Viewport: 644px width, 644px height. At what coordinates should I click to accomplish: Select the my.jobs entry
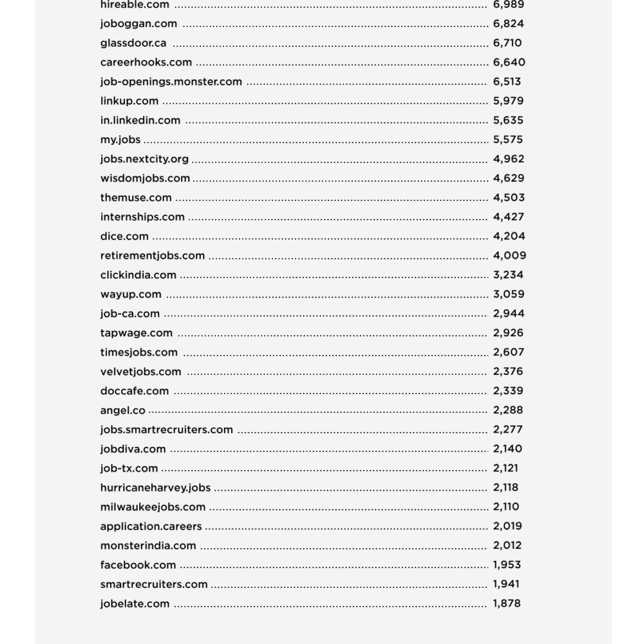pos(120,140)
